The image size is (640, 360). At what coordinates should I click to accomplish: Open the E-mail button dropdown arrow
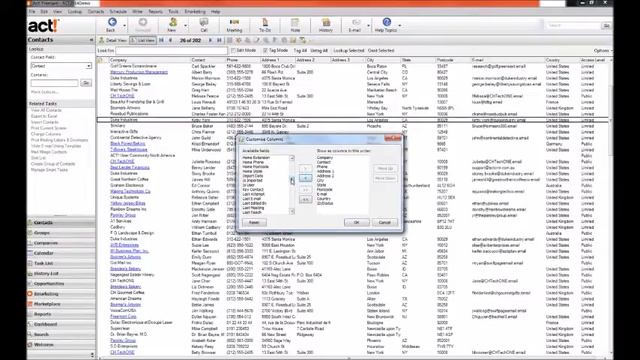point(368,26)
